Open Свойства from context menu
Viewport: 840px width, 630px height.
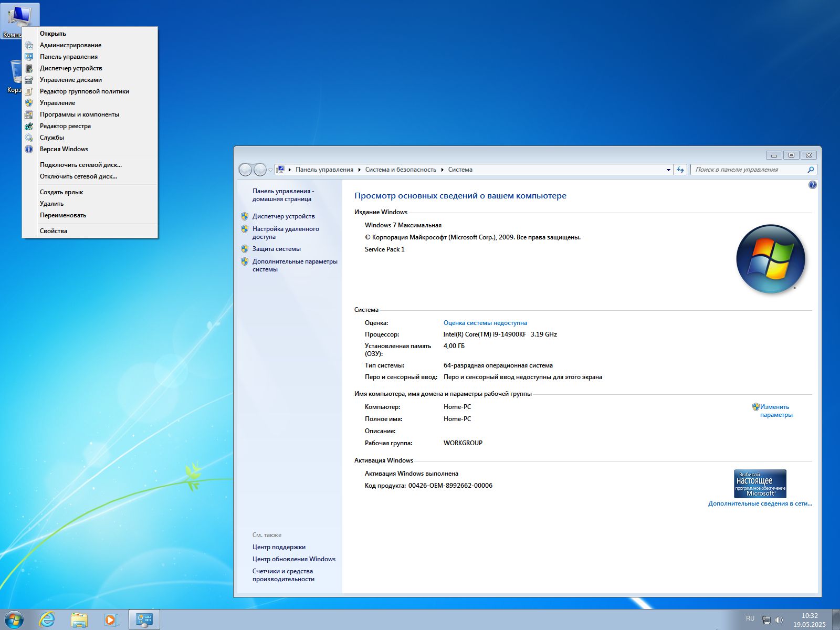pos(90,231)
